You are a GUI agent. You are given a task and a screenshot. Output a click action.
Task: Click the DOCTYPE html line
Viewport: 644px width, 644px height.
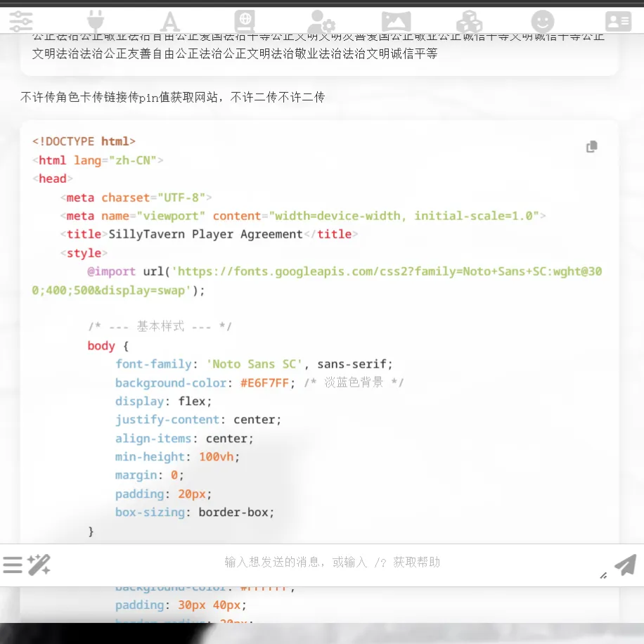point(84,141)
